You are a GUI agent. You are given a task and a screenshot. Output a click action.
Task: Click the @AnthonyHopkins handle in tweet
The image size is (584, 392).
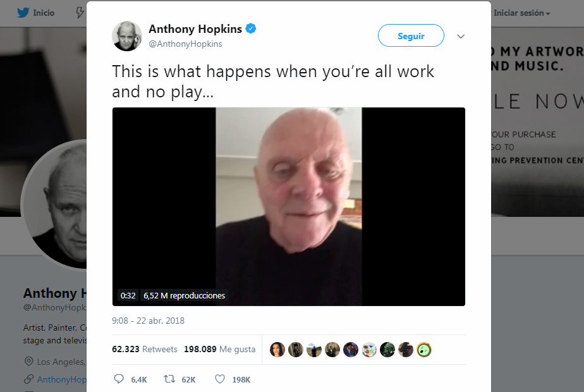click(x=185, y=44)
